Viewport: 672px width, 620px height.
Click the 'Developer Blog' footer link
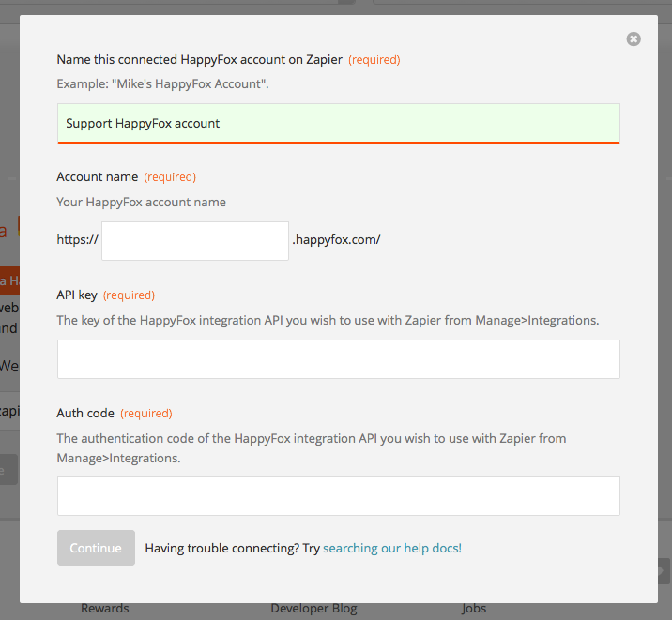313,609
